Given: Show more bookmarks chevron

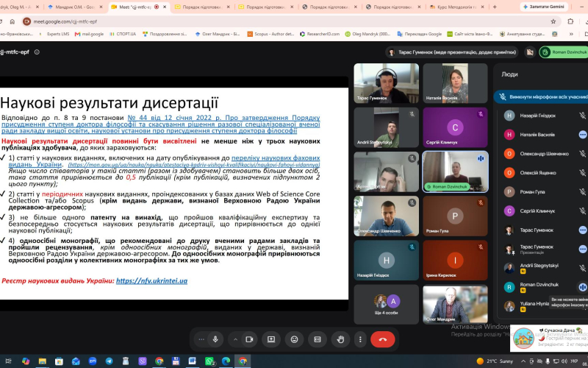Looking at the screenshot, I should point(571,34).
